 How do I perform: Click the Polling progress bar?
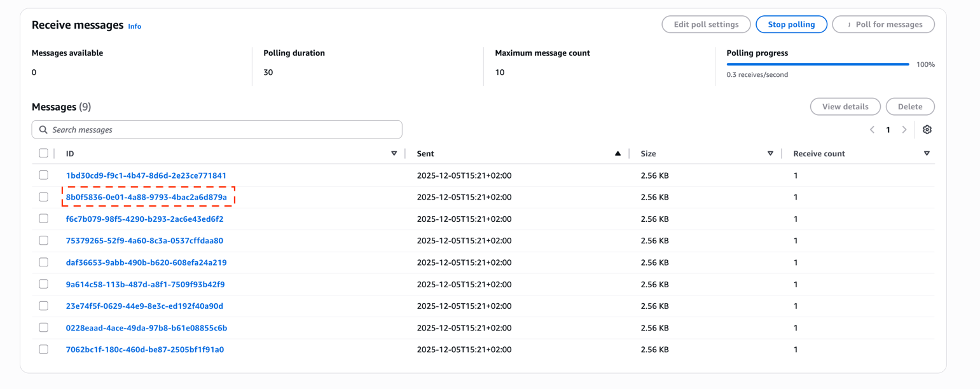817,64
